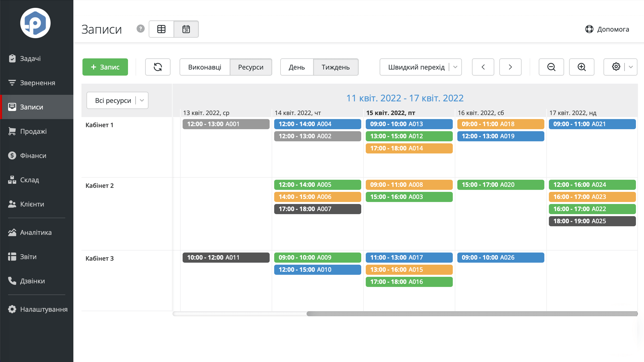Click the question mark help icon
Image resolution: width=644 pixels, height=362 pixels.
tap(141, 29)
